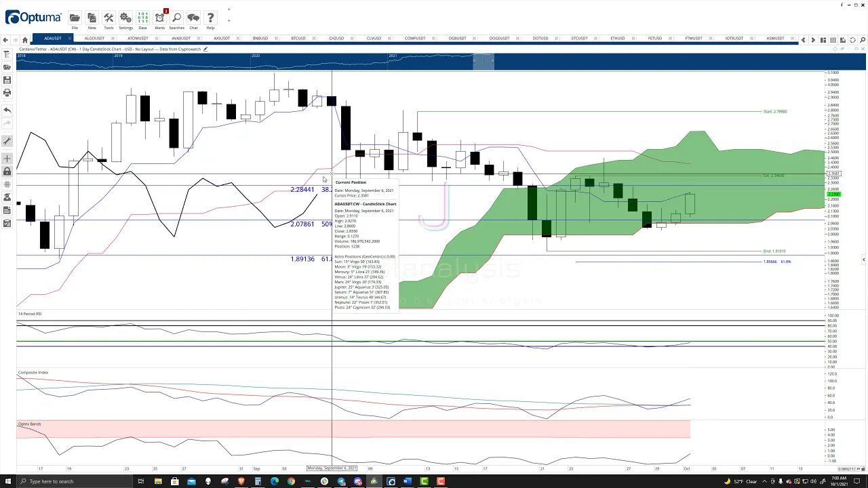Click the Start: 2.78900 annotation

(775, 111)
